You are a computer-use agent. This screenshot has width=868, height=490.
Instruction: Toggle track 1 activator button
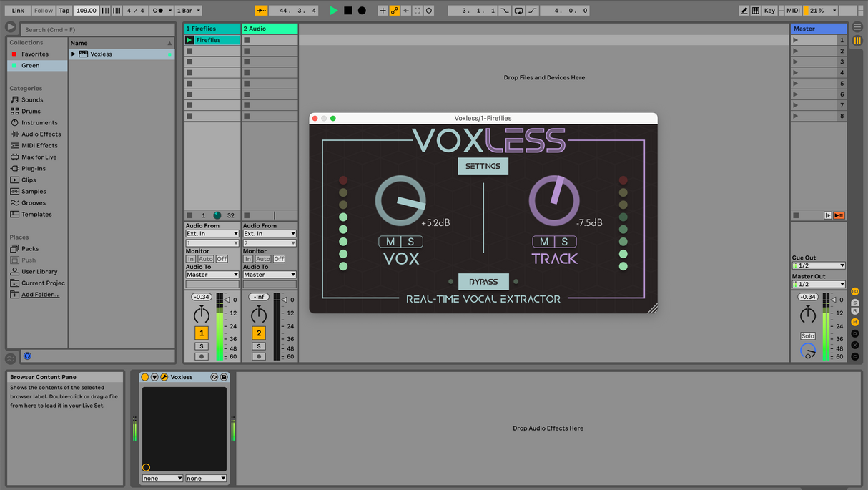[x=202, y=333]
